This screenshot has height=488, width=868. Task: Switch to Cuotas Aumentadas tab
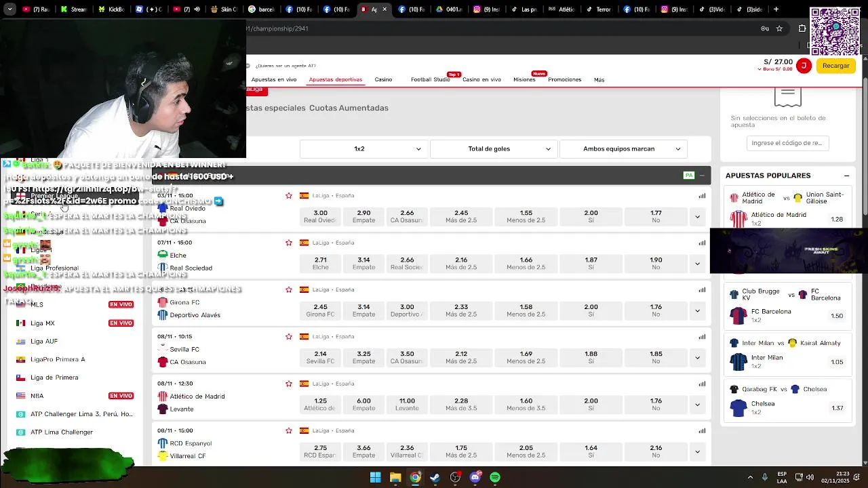tap(349, 108)
